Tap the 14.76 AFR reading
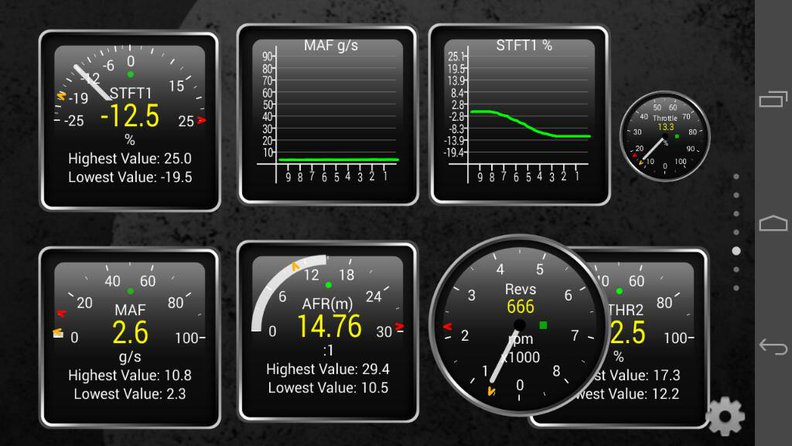 (x=330, y=327)
